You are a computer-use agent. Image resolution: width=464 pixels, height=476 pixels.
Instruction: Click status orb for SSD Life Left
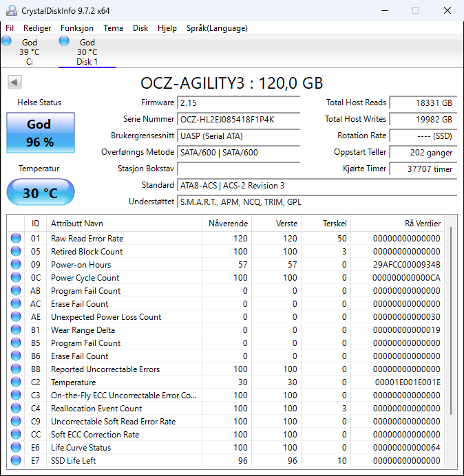point(16,460)
